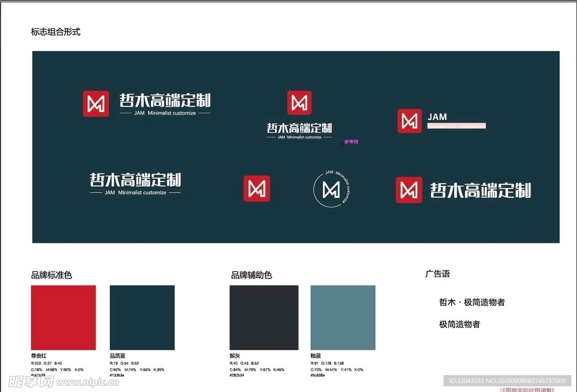
Task: Click the 品牌标准色 heading
Action: [x=51, y=275]
